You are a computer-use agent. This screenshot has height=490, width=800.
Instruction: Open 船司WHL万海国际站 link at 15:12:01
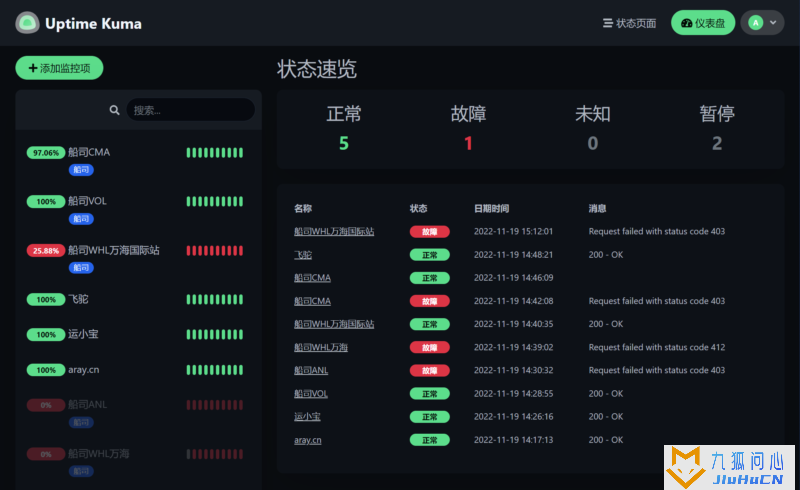(334, 231)
